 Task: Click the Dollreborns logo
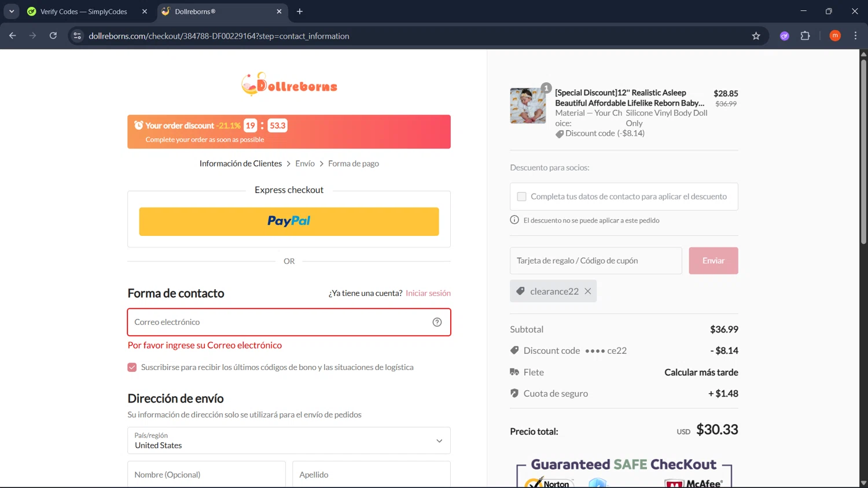coord(289,84)
